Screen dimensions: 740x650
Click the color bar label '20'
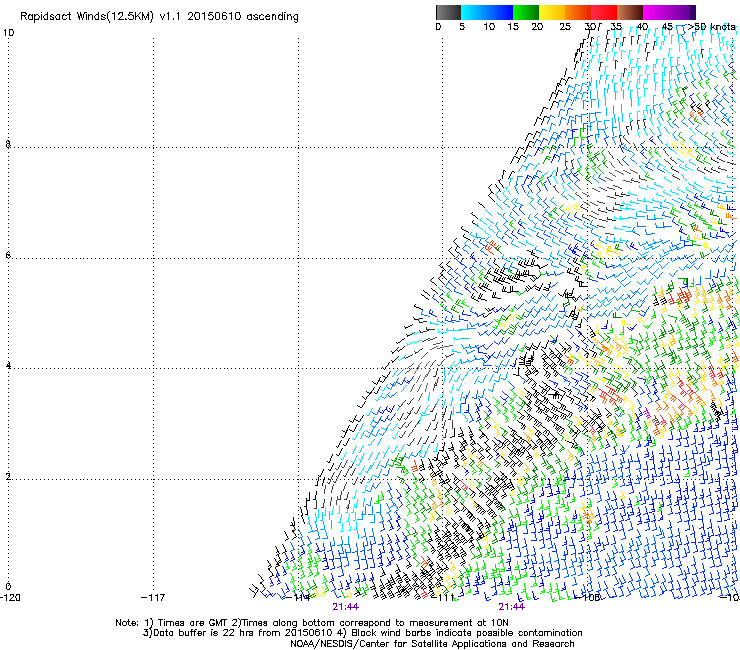537,27
